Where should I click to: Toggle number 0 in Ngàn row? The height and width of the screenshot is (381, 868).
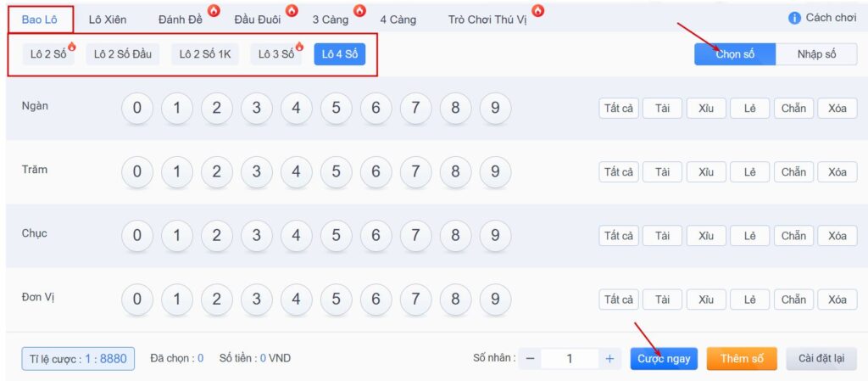(137, 108)
